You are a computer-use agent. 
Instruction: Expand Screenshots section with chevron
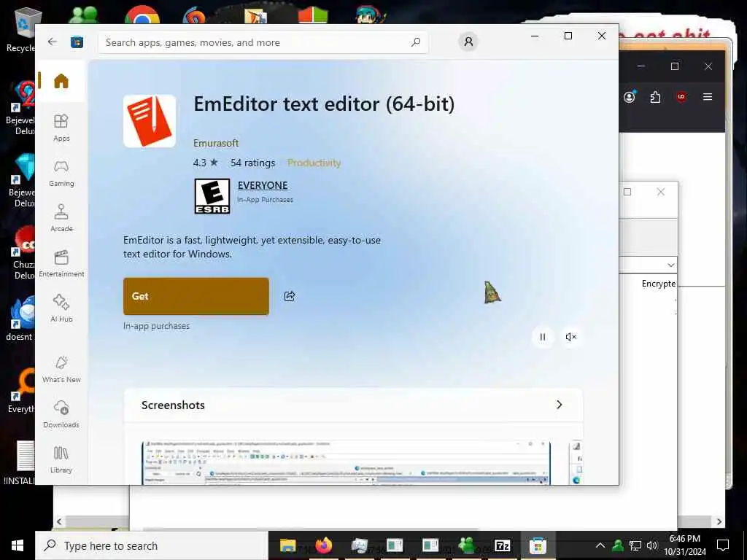pos(560,405)
